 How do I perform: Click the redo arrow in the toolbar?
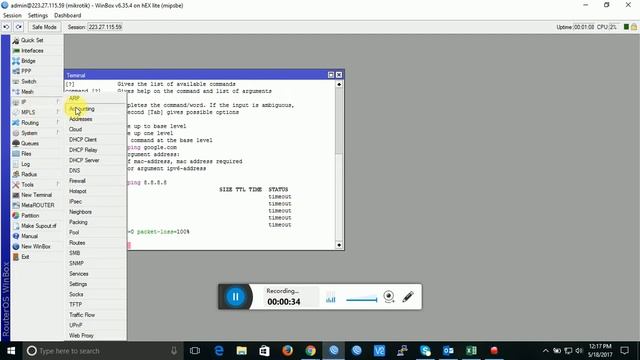pyautogui.click(x=19, y=27)
